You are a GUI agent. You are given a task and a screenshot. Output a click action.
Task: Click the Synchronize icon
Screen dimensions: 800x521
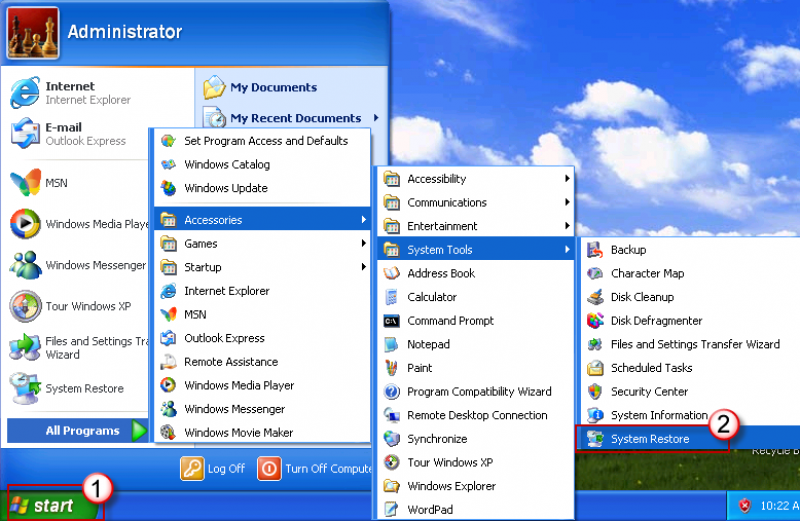pyautogui.click(x=391, y=439)
